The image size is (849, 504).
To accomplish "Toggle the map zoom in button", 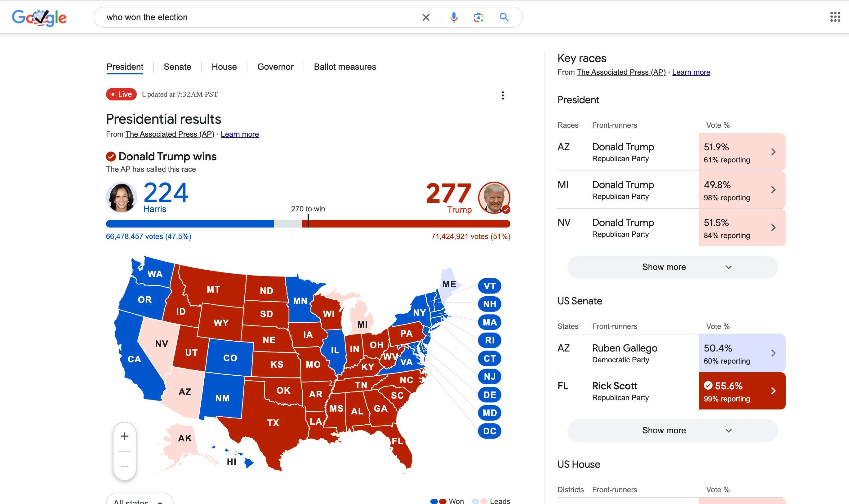I will pos(125,436).
